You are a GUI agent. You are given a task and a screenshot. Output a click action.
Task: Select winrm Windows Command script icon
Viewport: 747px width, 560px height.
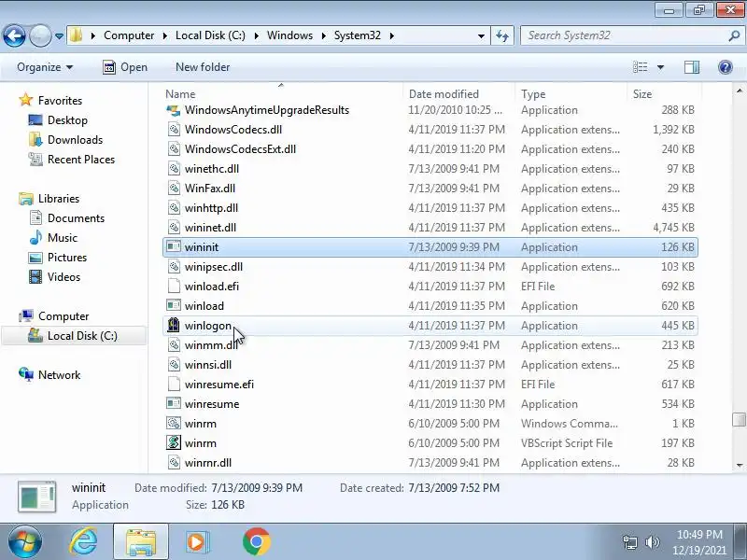pyautogui.click(x=174, y=424)
